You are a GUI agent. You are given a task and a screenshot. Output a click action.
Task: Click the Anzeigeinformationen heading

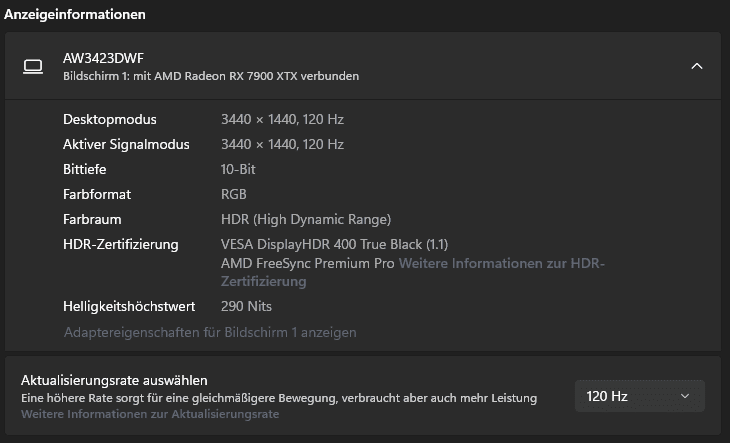[x=75, y=15]
